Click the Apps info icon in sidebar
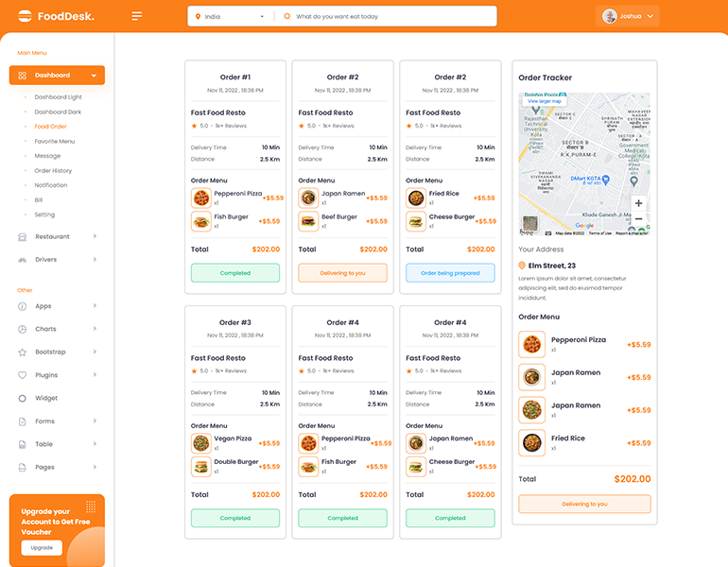728x567 pixels. click(22, 306)
